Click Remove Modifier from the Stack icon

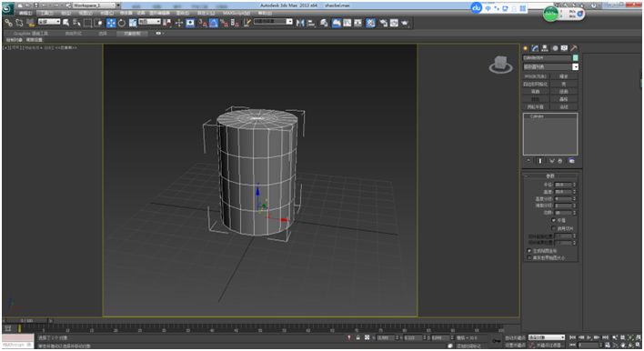pyautogui.click(x=559, y=161)
